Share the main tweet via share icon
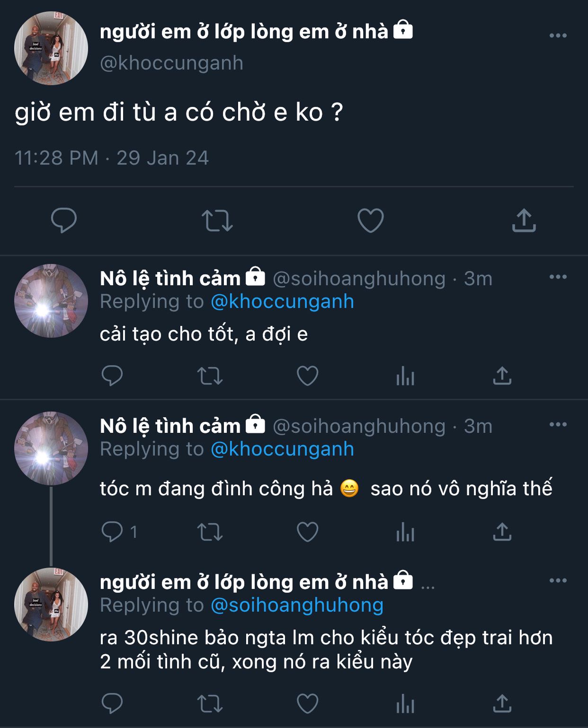 [524, 220]
